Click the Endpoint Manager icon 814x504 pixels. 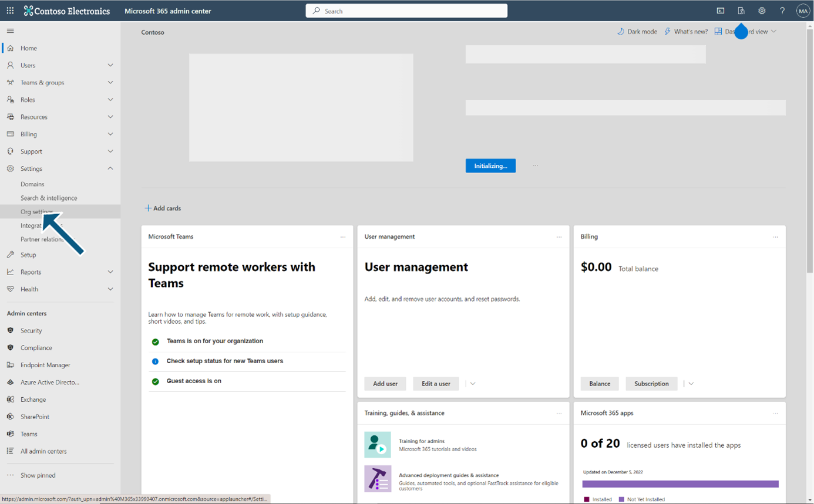click(10, 365)
